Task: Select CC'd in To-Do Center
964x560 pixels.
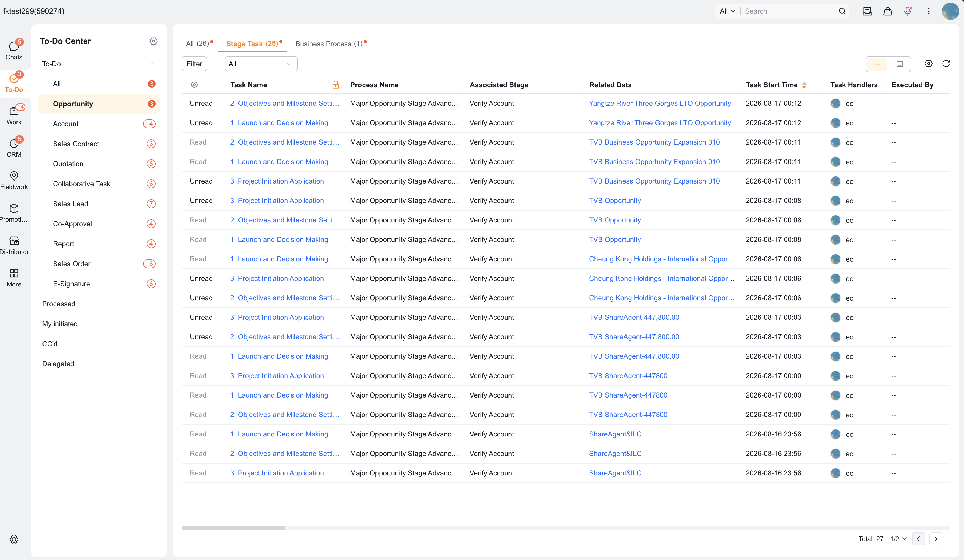Action: tap(50, 344)
